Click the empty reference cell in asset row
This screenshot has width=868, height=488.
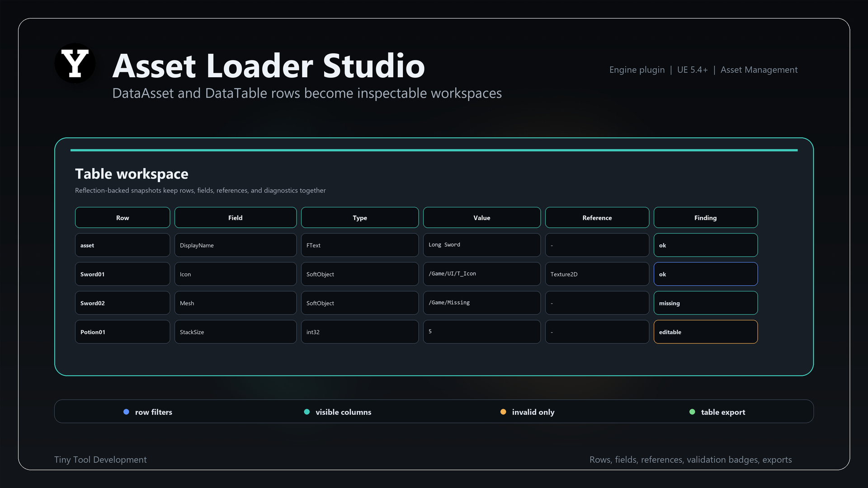pyautogui.click(x=597, y=245)
